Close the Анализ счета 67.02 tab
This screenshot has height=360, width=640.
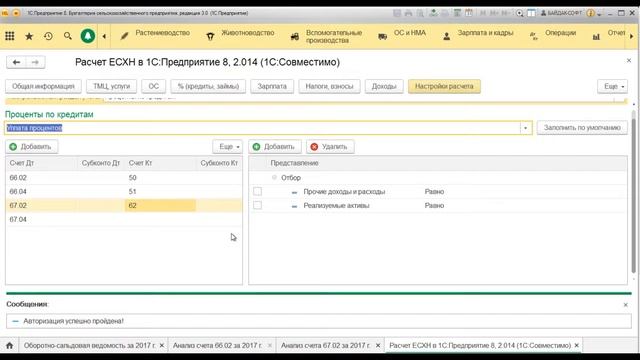378,345
